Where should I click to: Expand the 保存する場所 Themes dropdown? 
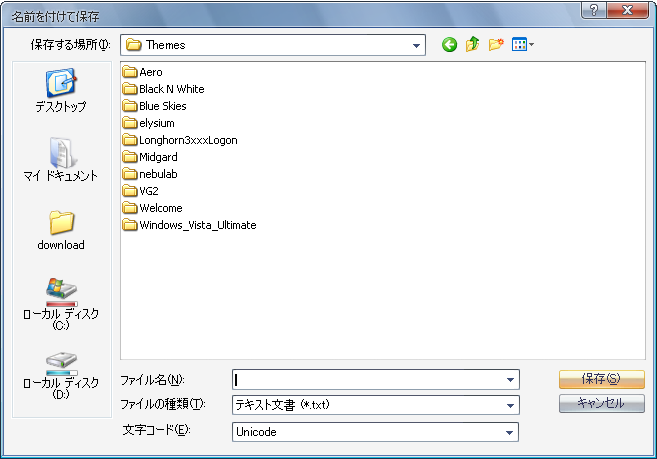click(416, 45)
